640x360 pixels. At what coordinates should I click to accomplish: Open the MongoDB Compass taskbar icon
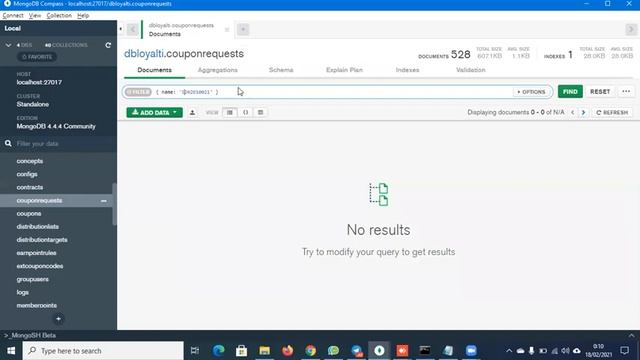point(379,351)
